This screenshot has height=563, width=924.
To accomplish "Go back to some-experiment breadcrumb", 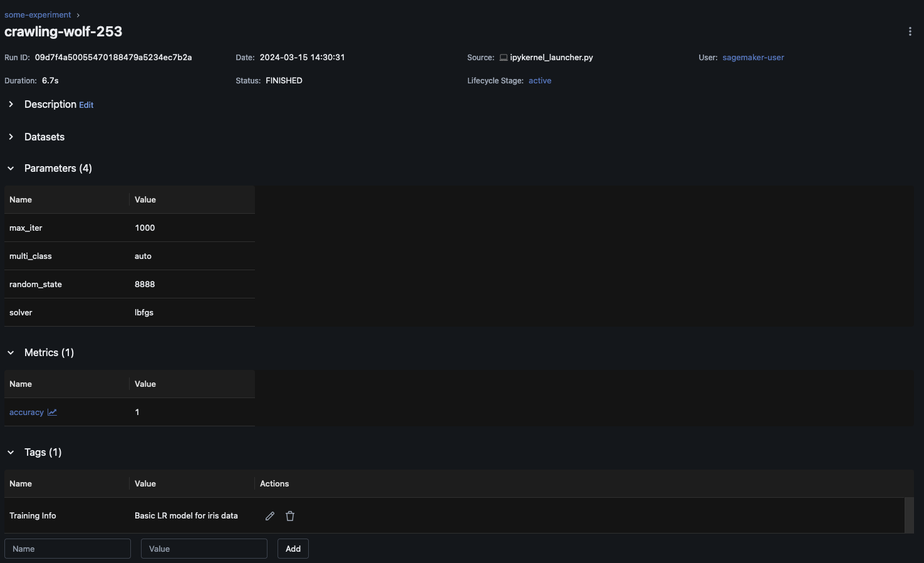I will [x=38, y=14].
